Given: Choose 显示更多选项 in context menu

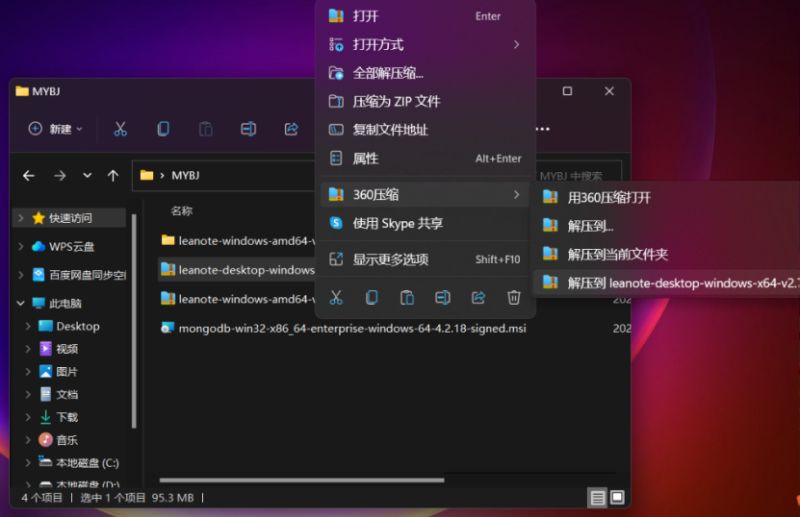Looking at the screenshot, I should (425, 259).
